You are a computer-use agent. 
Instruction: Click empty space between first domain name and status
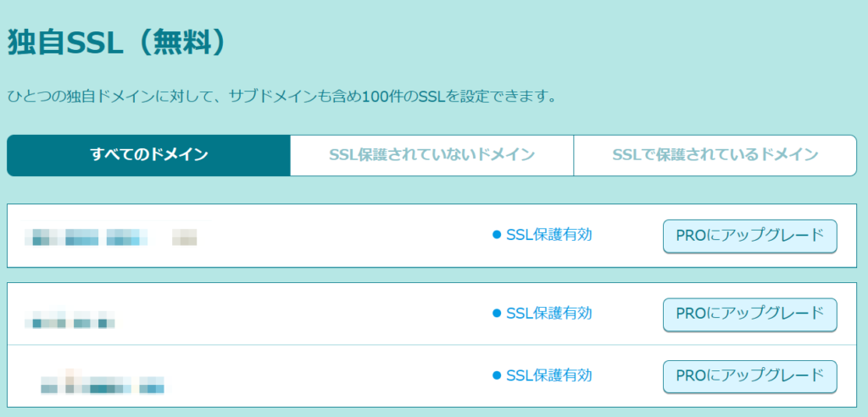(x=339, y=236)
